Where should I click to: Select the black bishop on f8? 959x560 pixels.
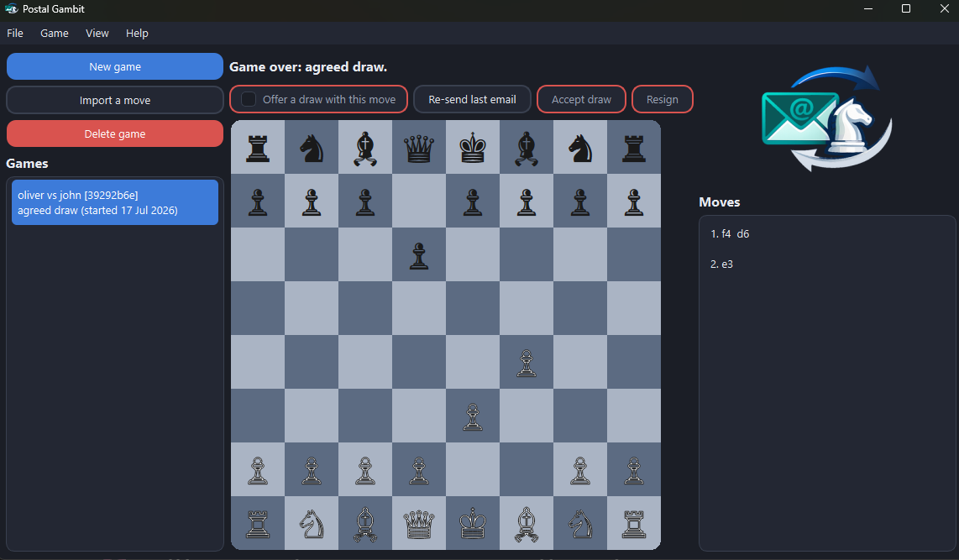[x=527, y=149]
